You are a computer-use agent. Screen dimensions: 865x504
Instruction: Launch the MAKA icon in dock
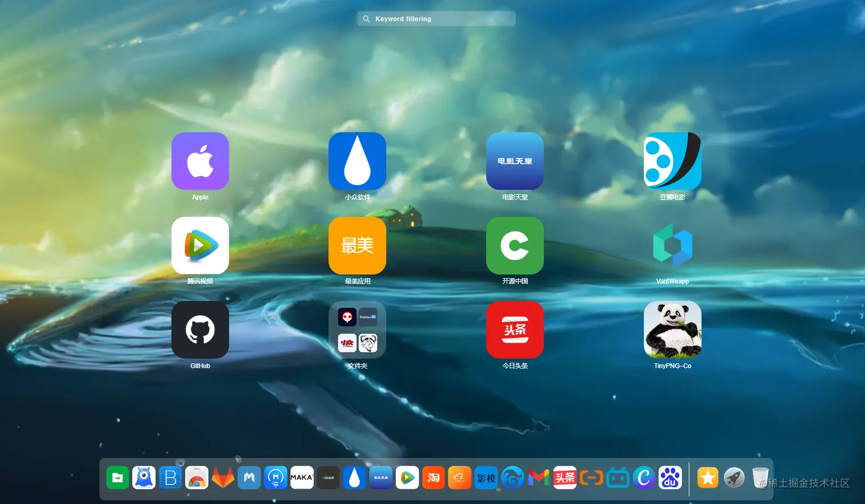coord(302,478)
